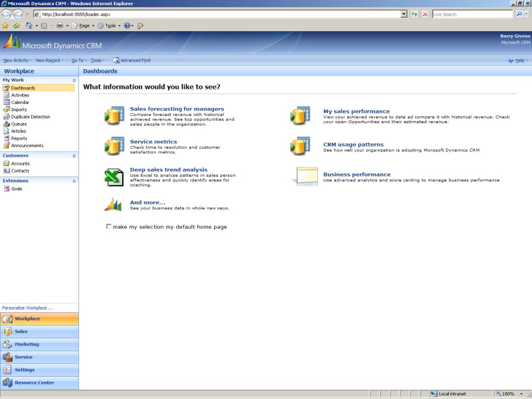Open the Go To dropdown menu
This screenshot has width=532, height=399.
pyautogui.click(x=79, y=60)
